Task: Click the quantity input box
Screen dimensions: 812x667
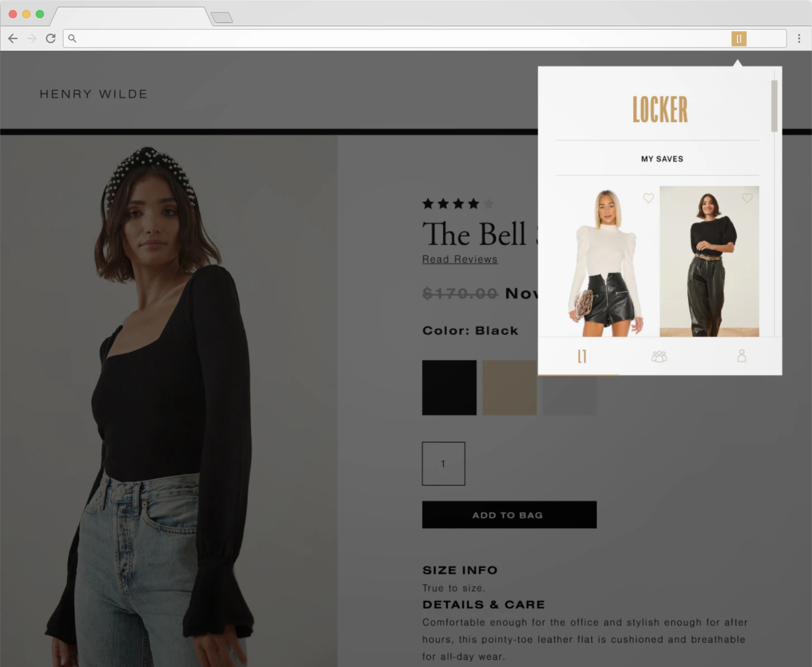Action: coord(444,463)
